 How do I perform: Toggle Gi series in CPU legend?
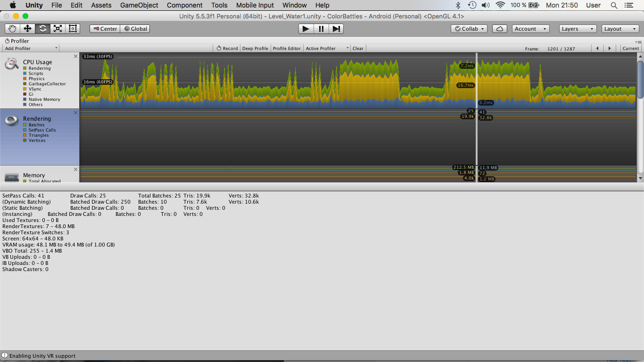[x=28, y=94]
